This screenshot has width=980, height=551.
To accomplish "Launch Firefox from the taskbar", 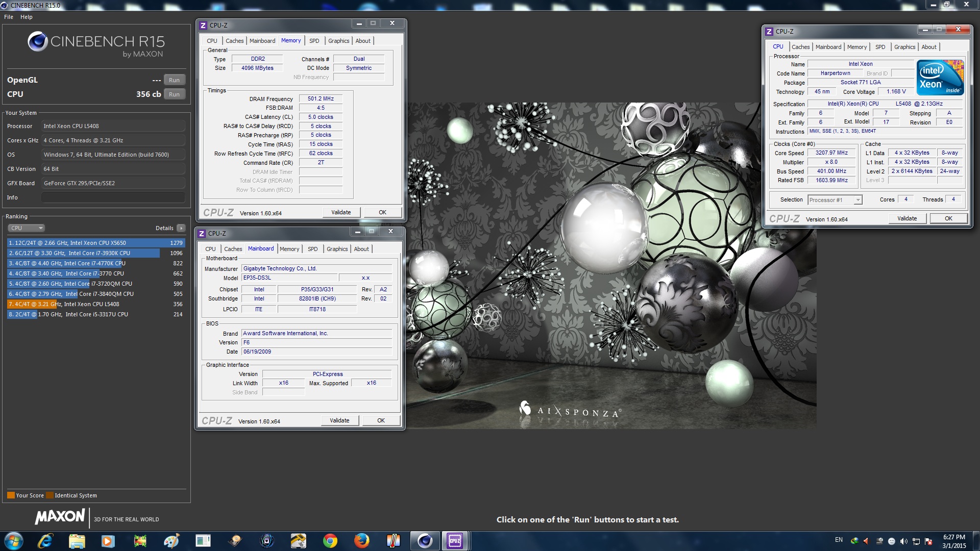I will click(362, 541).
